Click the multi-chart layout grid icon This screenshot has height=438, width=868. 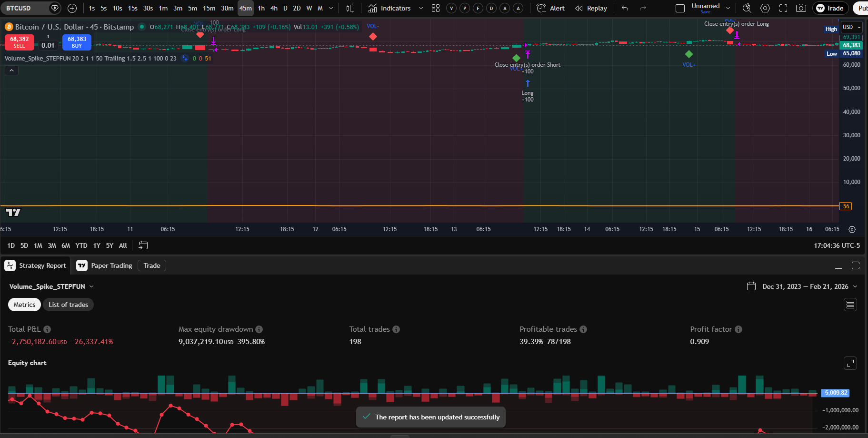435,8
